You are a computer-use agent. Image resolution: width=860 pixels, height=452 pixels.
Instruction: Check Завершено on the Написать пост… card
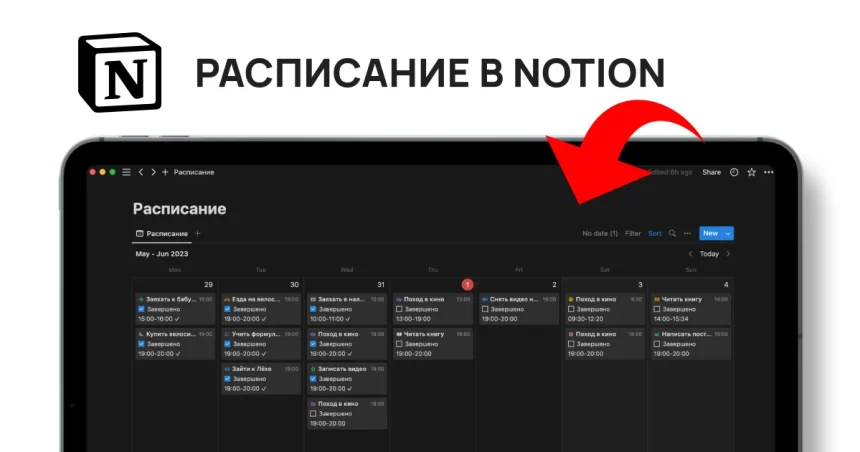coord(657,344)
